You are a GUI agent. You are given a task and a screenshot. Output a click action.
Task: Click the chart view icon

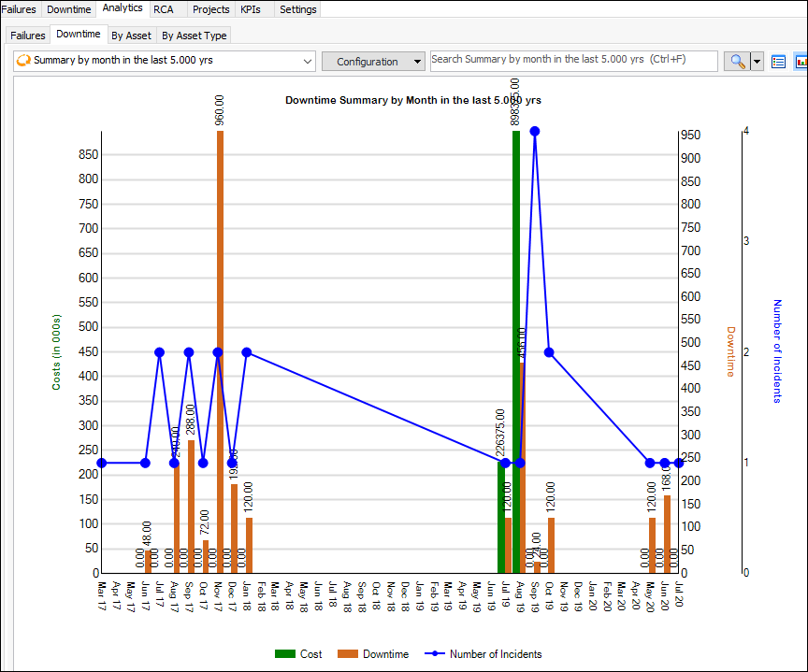[801, 62]
